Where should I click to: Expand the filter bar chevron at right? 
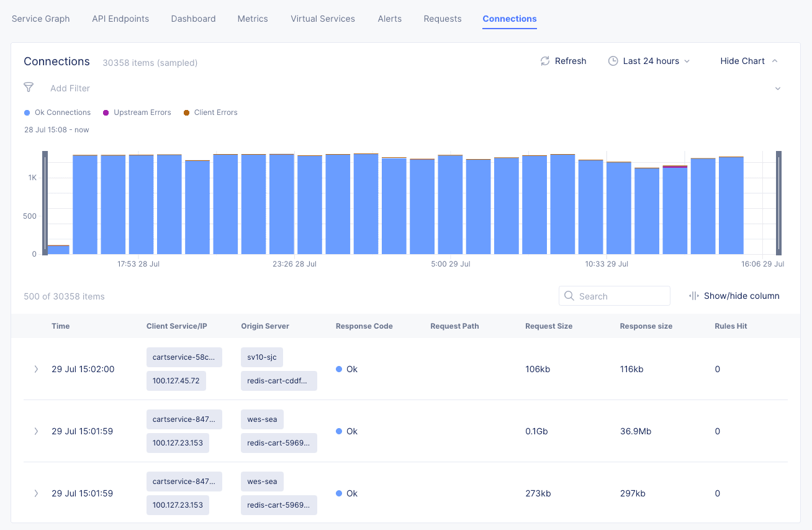[x=778, y=88]
